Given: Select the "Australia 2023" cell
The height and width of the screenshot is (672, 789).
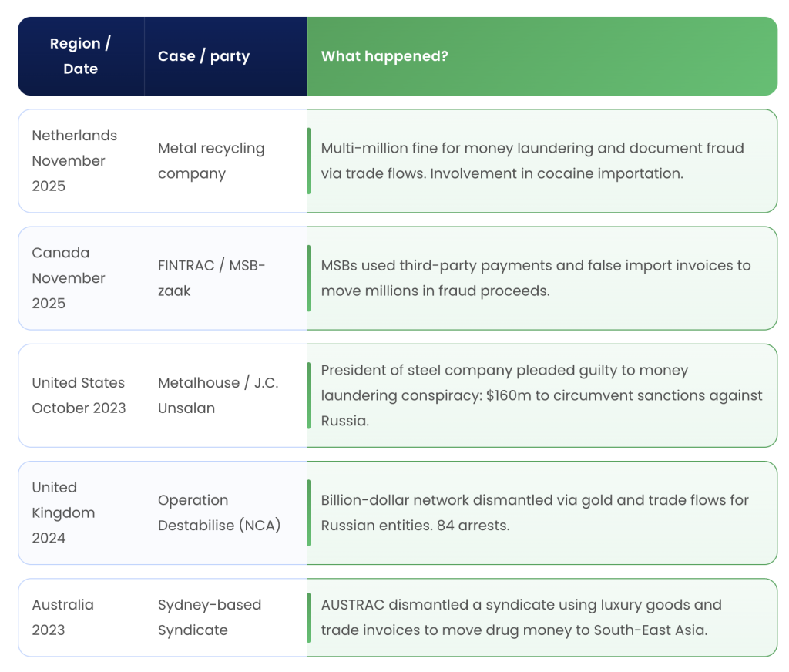Looking at the screenshot, I should [x=62, y=617].
